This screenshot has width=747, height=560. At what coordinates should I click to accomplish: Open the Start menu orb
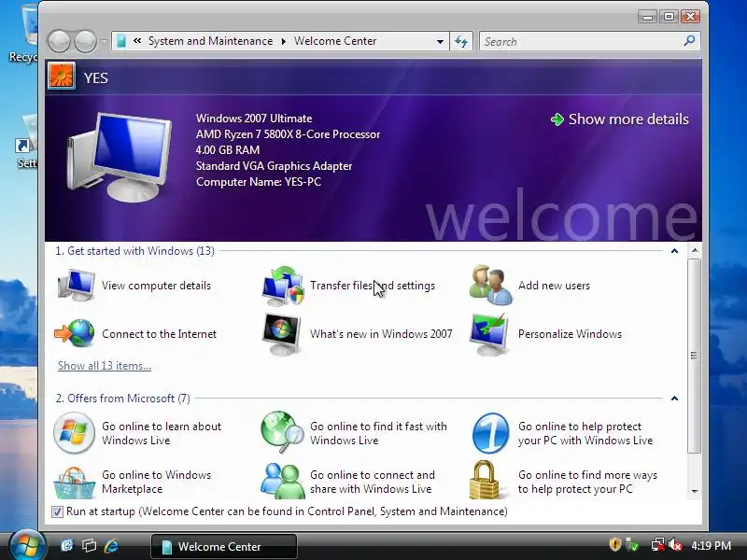pyautogui.click(x=27, y=546)
